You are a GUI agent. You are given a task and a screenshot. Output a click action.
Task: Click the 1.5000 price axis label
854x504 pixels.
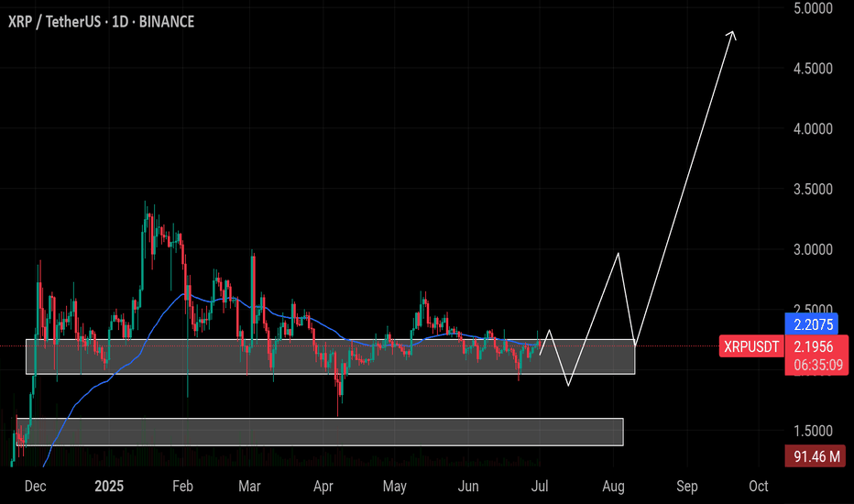click(x=813, y=431)
